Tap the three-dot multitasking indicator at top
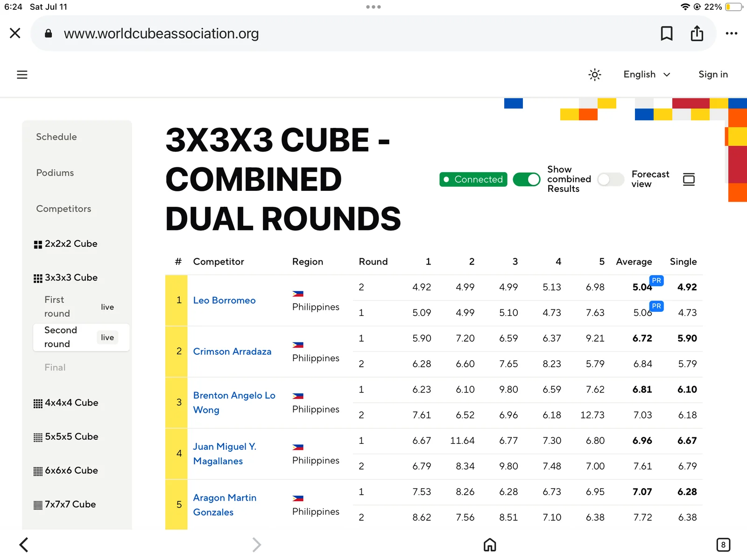The height and width of the screenshot is (560, 747). 373,7
